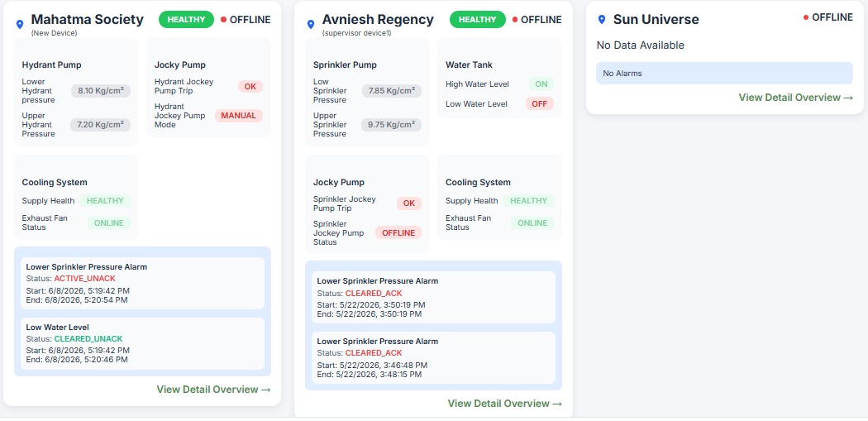
Task: Click Supply Health HEALTHY badge in Avniesh Regency
Action: [x=529, y=200]
